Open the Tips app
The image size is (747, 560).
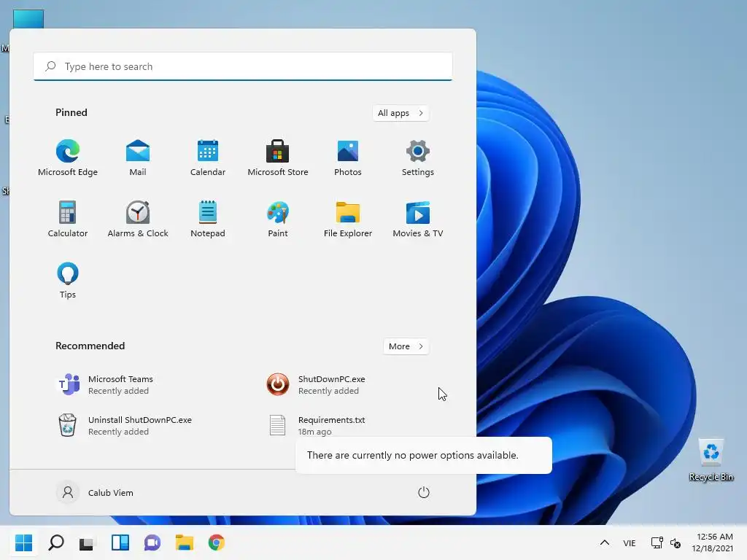[x=68, y=281]
